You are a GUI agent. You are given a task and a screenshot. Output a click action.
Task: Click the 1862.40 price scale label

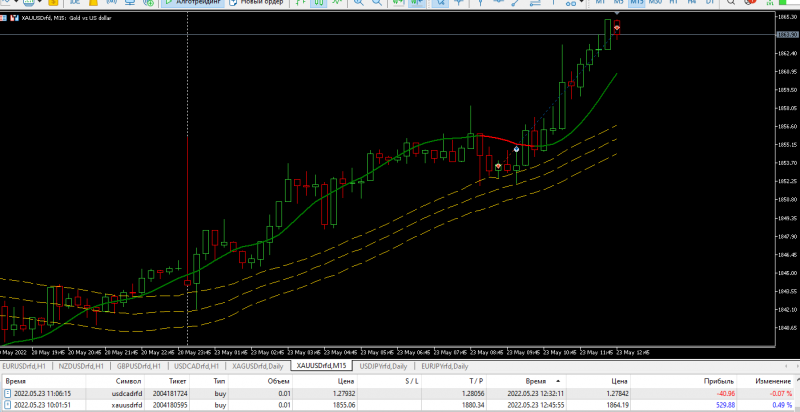[789, 53]
